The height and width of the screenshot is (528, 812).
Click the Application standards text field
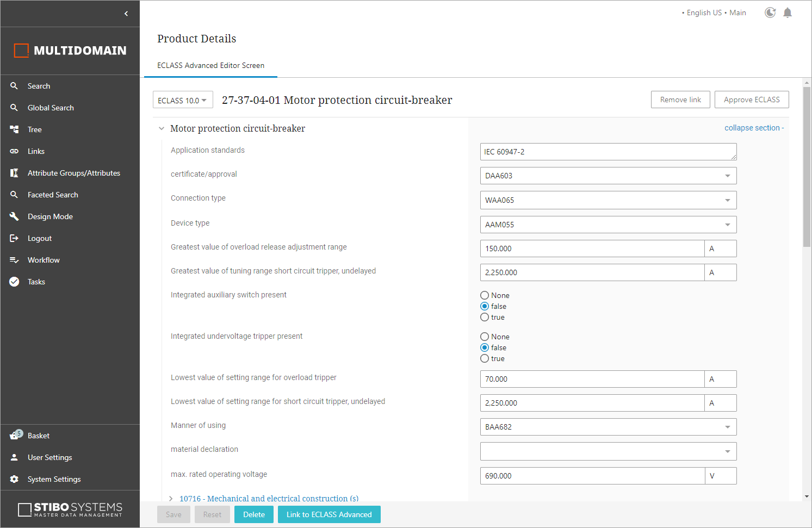point(607,152)
